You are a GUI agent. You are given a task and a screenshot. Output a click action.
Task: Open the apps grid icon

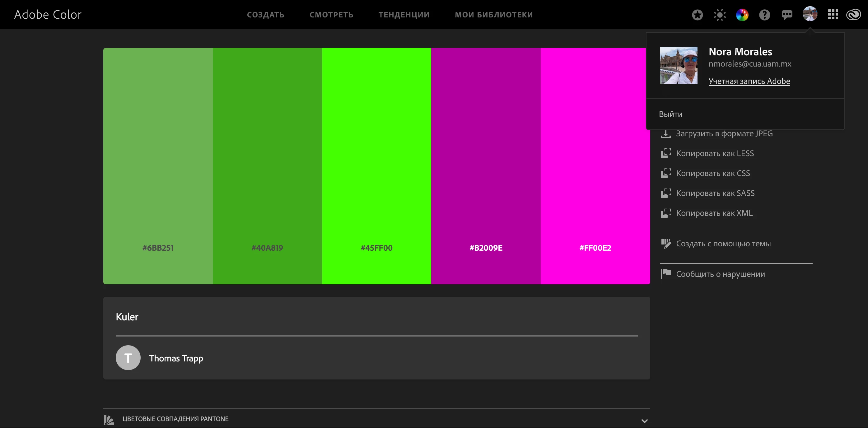[833, 15]
